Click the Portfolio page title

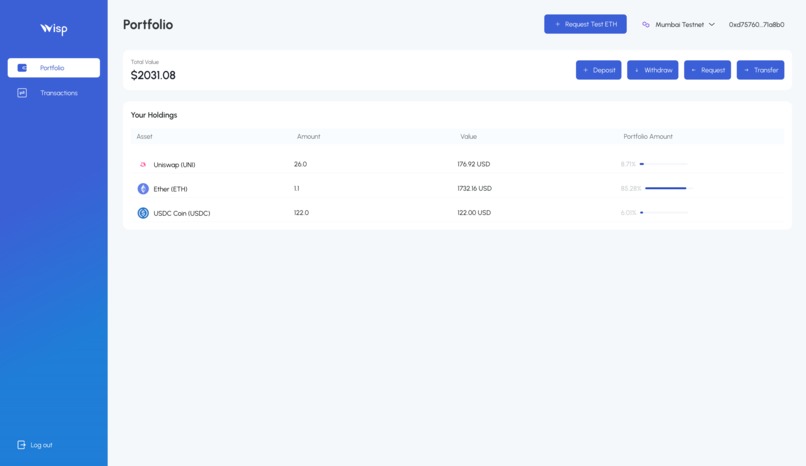148,24
